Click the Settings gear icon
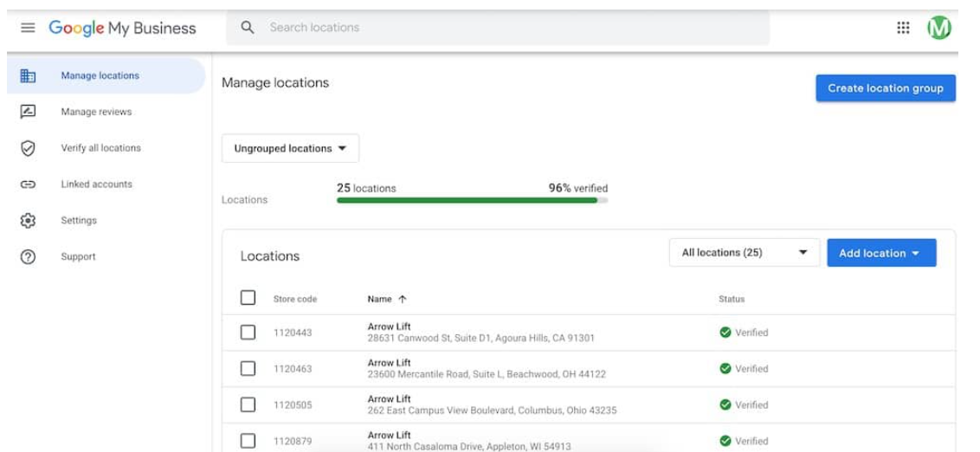 28,221
